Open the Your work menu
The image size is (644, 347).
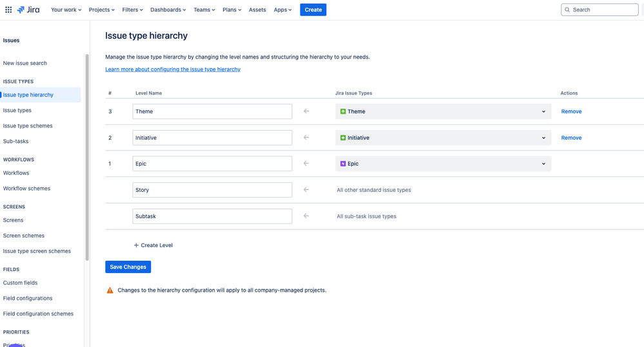tap(66, 10)
